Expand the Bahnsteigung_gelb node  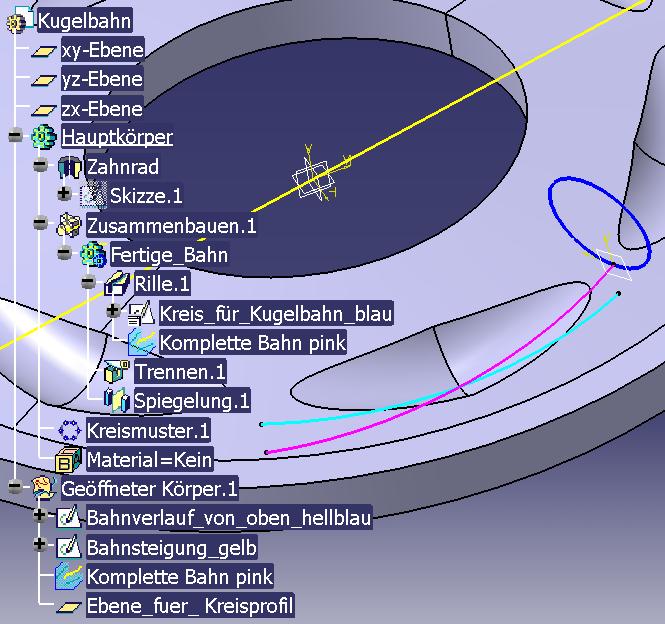(x=39, y=544)
